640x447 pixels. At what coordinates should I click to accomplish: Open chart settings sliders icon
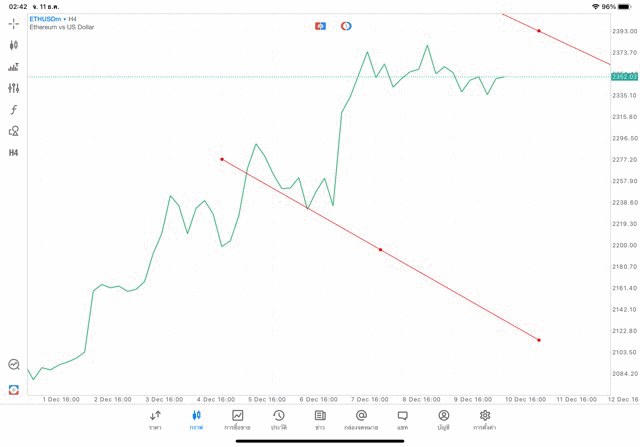(x=14, y=88)
